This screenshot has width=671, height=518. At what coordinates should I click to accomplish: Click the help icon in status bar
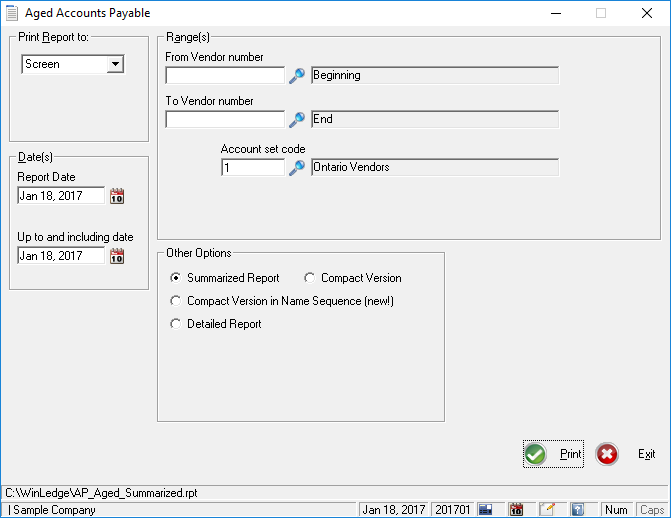point(577,510)
